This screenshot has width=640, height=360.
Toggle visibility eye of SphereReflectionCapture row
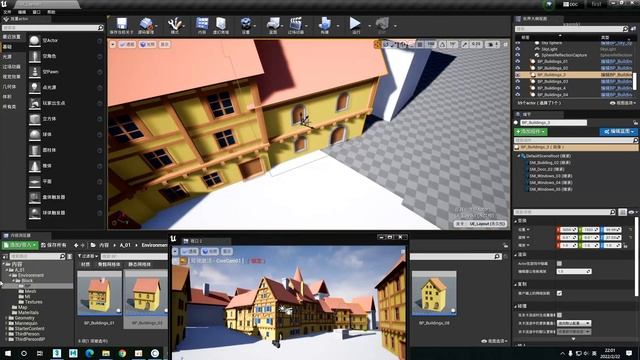518,55
